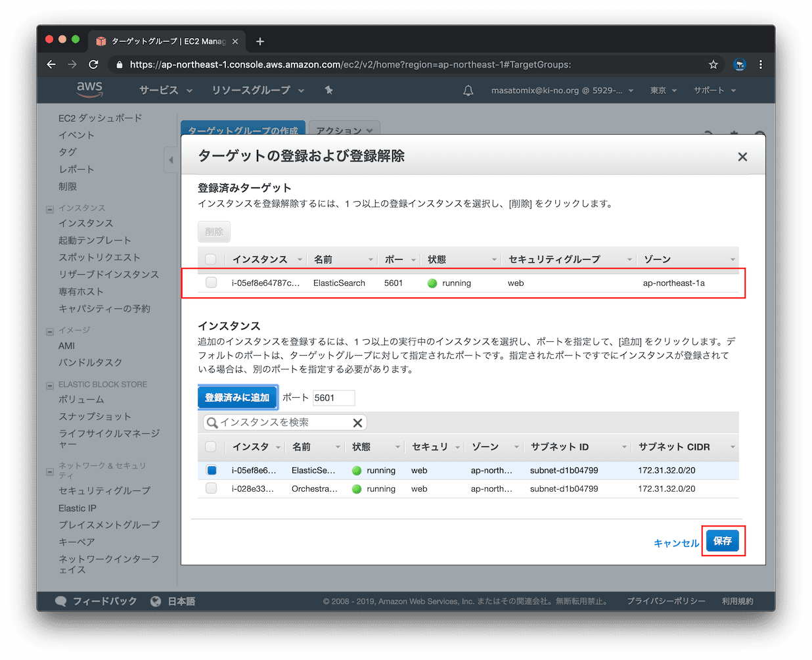Open セキュリティグループ in the sidebar
This screenshot has height=660, width=812.
click(x=104, y=491)
